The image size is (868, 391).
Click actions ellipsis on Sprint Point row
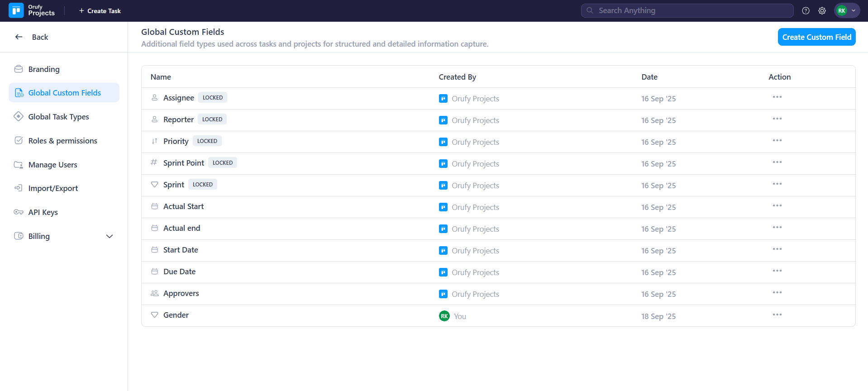tap(777, 162)
